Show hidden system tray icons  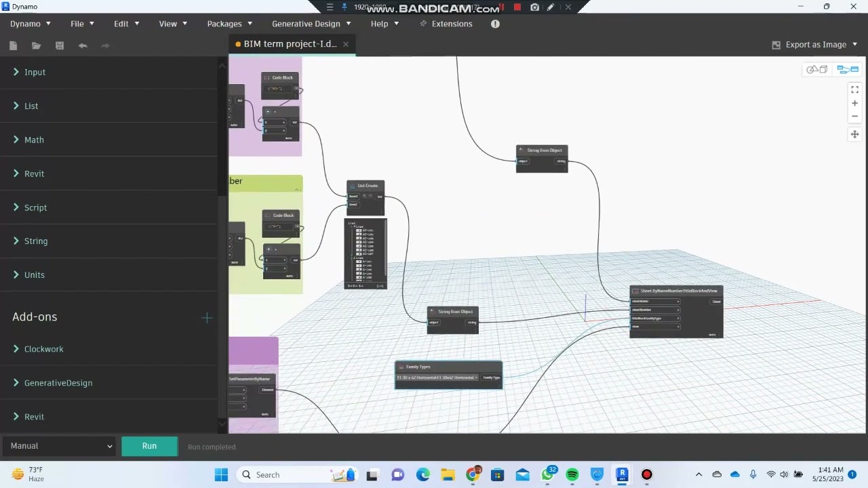[x=698, y=474]
